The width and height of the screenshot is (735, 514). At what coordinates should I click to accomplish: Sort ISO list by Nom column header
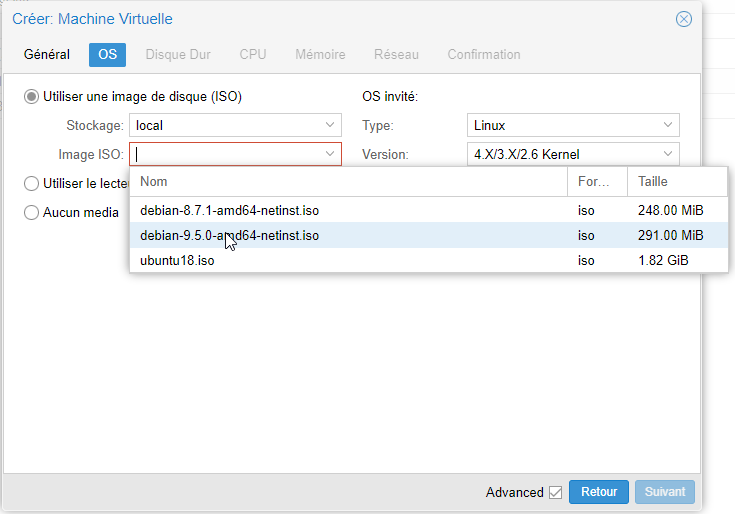[x=348, y=182]
